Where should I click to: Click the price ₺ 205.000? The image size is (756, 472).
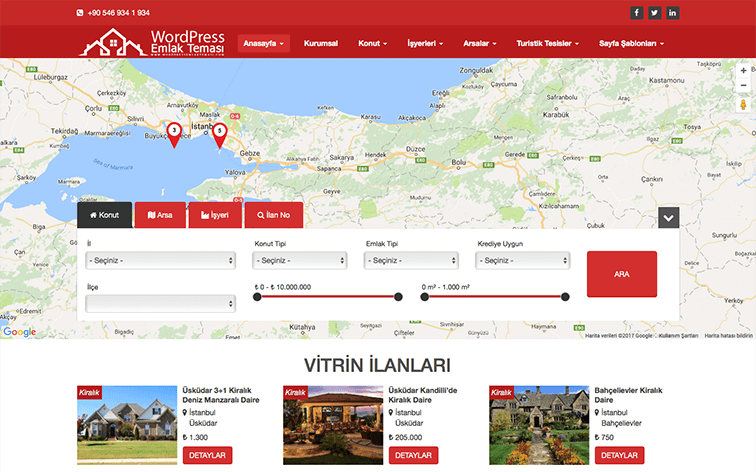coord(405,437)
